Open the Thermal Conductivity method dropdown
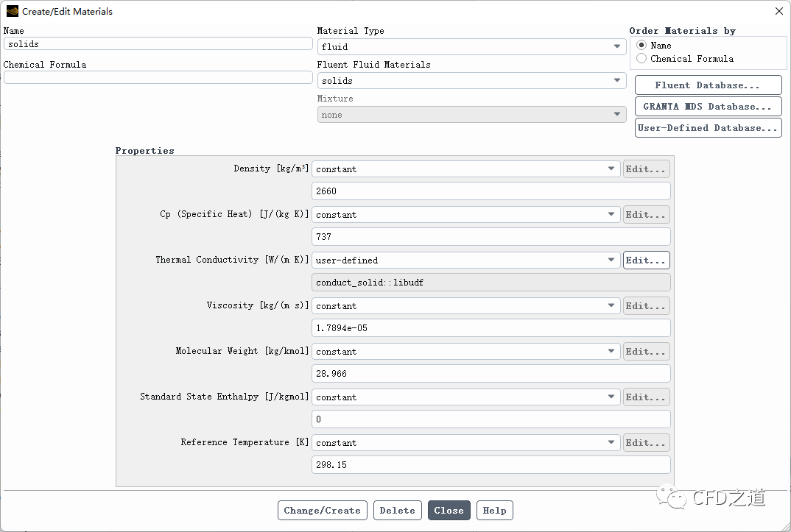Image resolution: width=791 pixels, height=532 pixels. click(466, 260)
